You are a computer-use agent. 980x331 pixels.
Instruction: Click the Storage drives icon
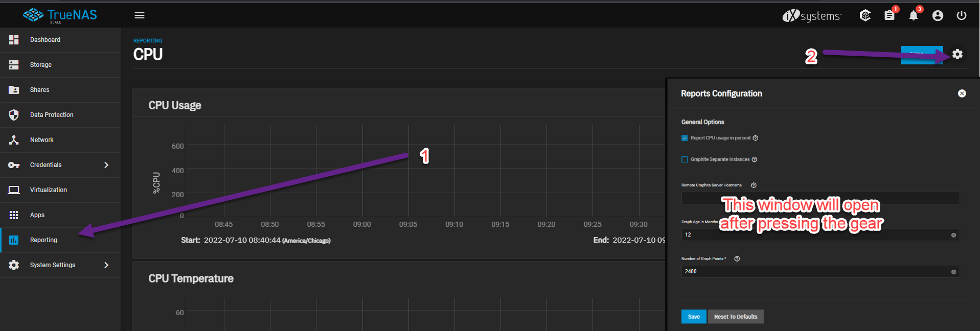coord(14,65)
